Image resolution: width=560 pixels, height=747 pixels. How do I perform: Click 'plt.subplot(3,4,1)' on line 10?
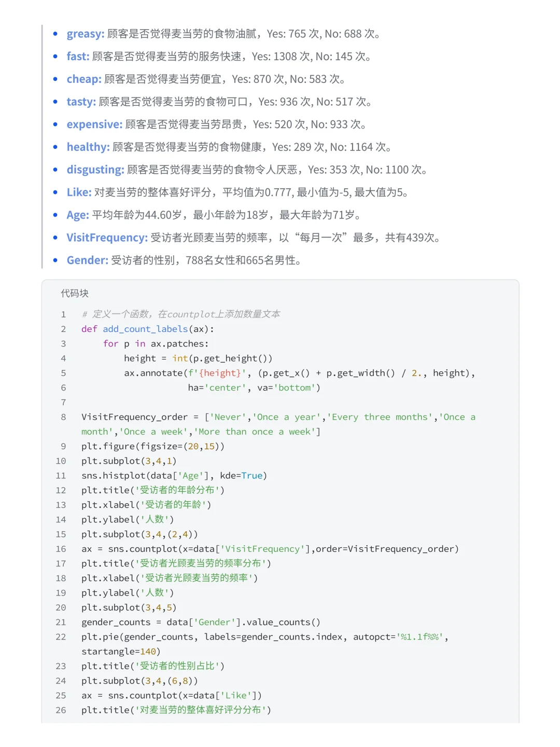click(129, 461)
